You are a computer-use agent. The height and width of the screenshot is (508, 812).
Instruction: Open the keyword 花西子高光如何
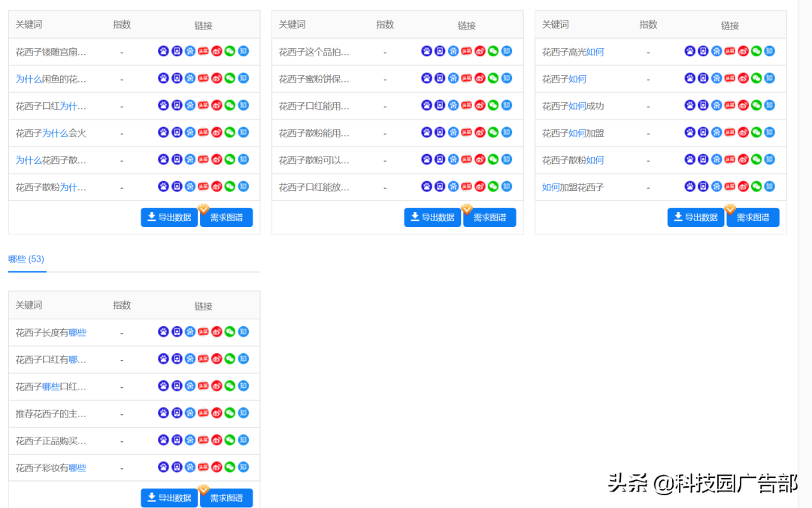573,53
